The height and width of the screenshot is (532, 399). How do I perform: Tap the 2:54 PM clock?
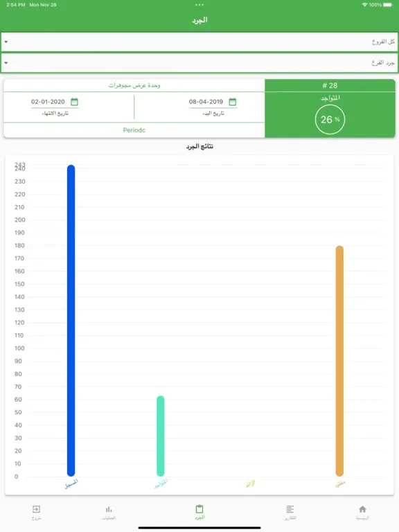click(x=16, y=5)
